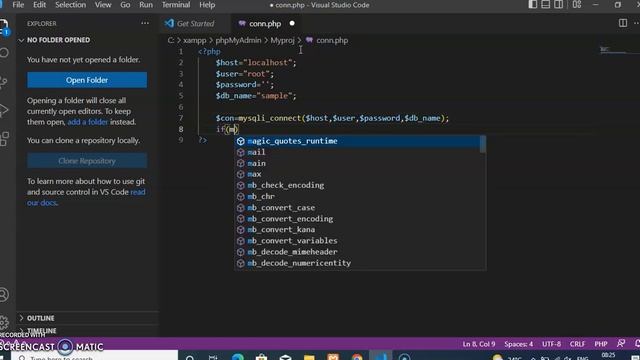Viewport: 640px width, 360px height.
Task: Select mb_decode_numericentity suggestion
Action: pos(358,263)
